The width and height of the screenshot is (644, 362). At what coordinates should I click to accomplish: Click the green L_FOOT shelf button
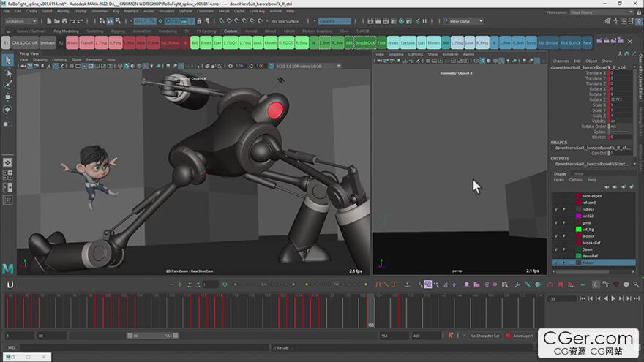click(231, 42)
